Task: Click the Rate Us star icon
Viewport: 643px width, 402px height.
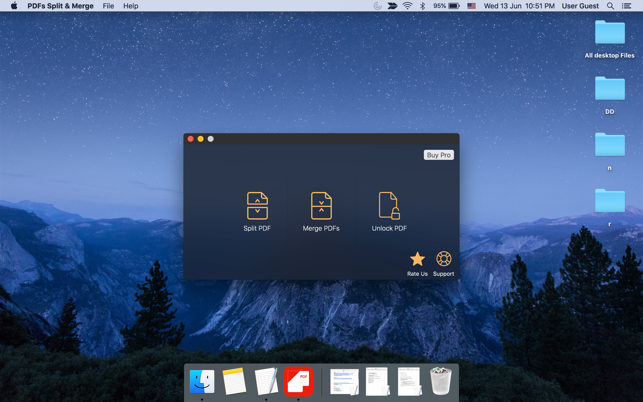Action: coord(417,260)
